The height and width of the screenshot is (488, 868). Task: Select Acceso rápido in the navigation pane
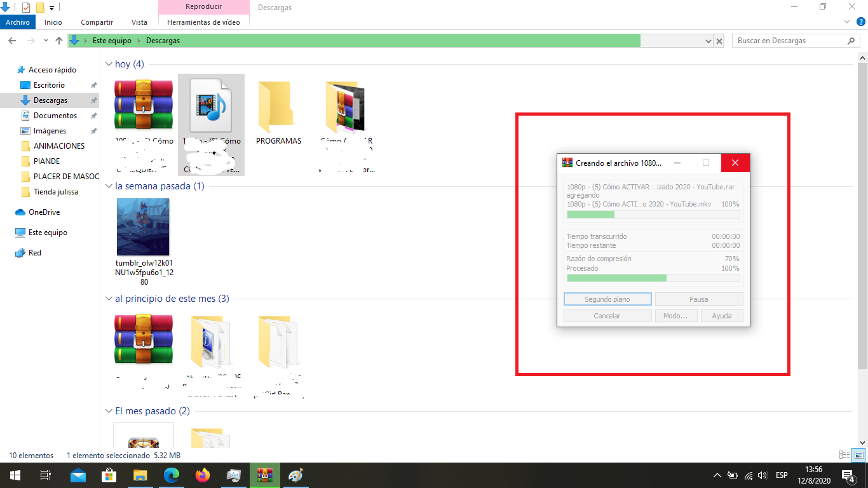click(52, 70)
